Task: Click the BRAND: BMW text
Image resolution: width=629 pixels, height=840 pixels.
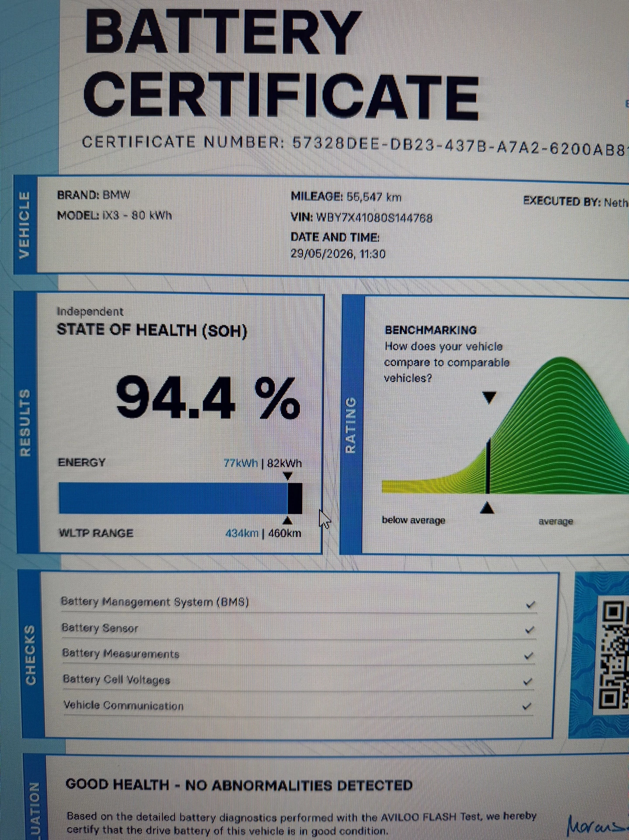Action: point(94,195)
